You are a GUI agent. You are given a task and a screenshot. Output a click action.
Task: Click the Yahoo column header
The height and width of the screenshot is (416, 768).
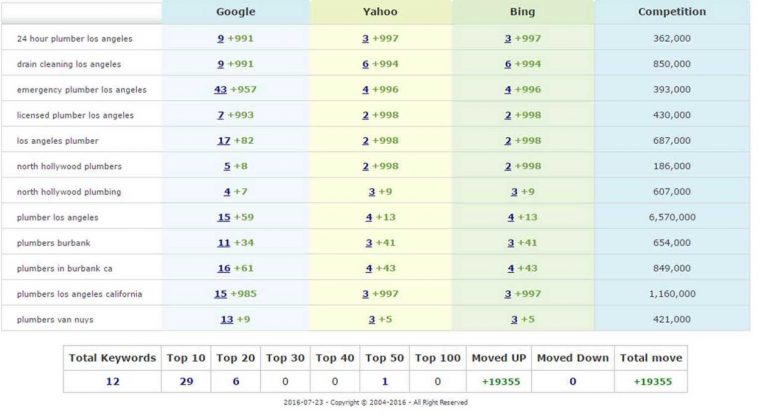[381, 12]
